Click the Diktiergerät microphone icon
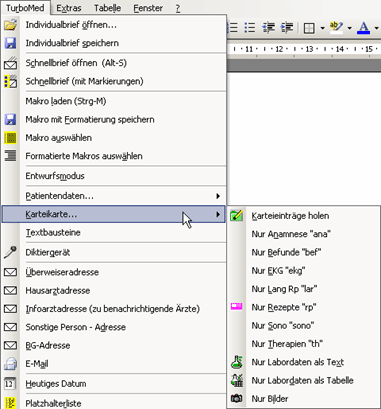Viewport: 381px width, 409px height. [x=11, y=252]
